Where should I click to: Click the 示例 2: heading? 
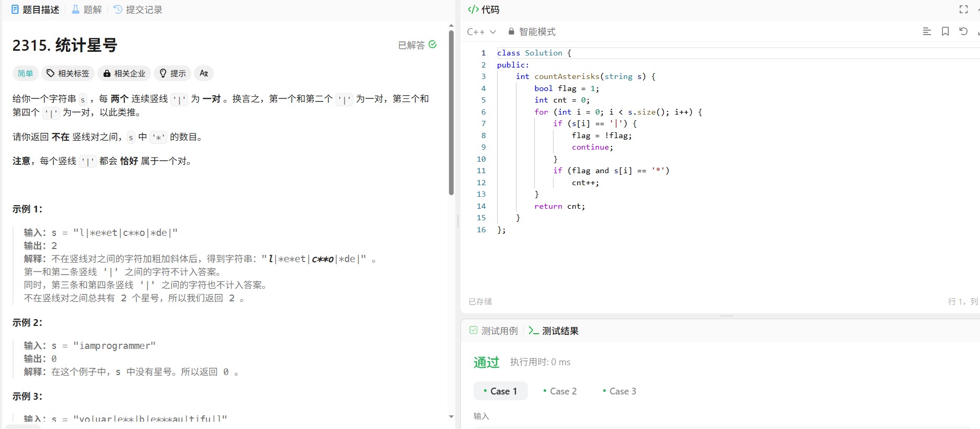[27, 323]
